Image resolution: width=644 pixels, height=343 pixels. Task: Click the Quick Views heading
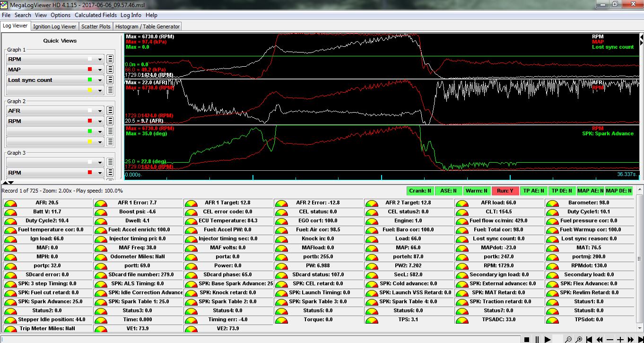point(60,41)
